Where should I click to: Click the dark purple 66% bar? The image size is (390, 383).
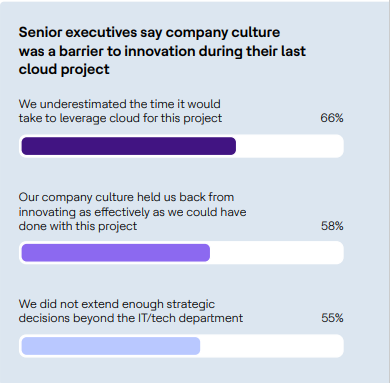tap(129, 146)
